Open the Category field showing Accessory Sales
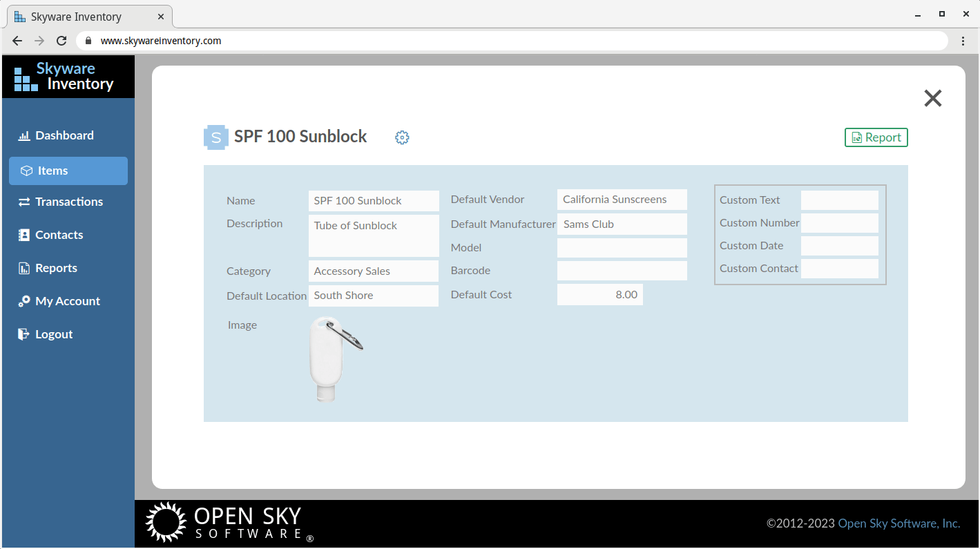The height and width of the screenshot is (549, 980). click(x=373, y=271)
